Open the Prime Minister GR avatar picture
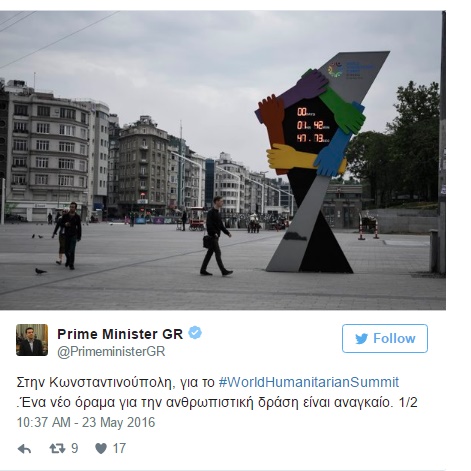 tap(32, 340)
